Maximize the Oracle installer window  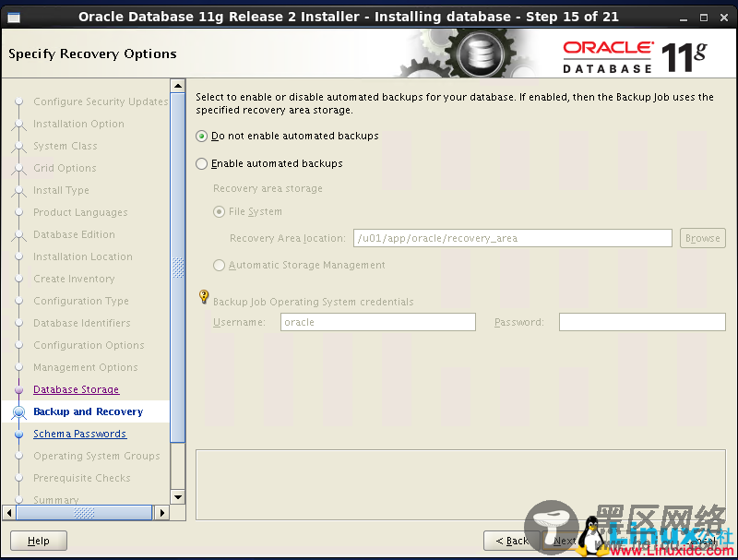tap(704, 18)
